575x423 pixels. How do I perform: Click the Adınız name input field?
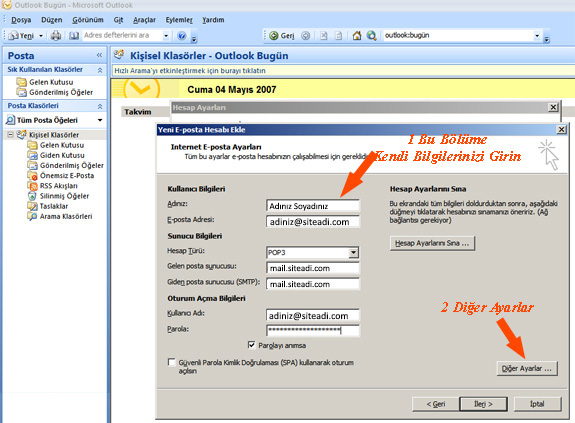click(313, 206)
